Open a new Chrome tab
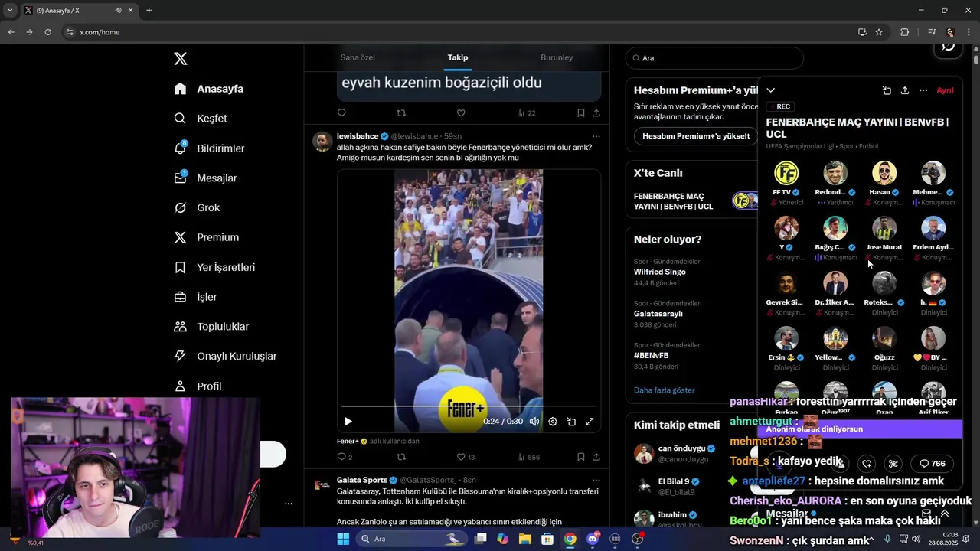Screen dimensions: 980x551 pyautogui.click(x=149, y=11)
